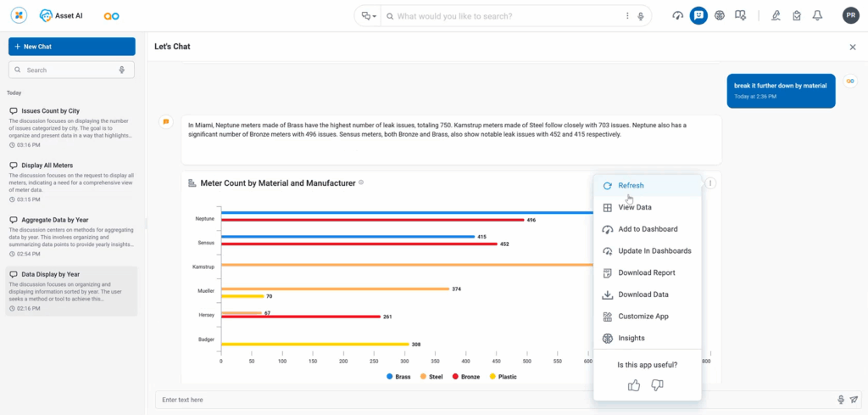Choose Add to Dashboard menu option
Screen dimensions: 868x415
pyautogui.click(x=647, y=229)
